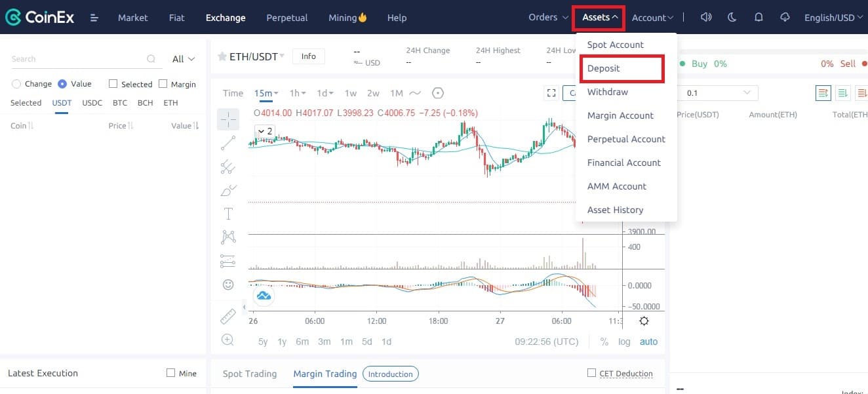Click the ETH/USDT Info button

point(308,56)
